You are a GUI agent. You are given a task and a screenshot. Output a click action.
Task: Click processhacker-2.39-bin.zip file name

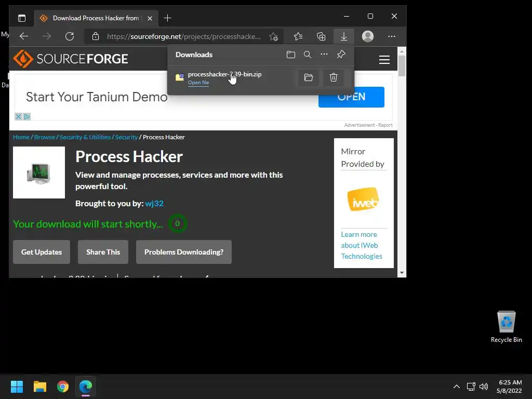point(224,74)
